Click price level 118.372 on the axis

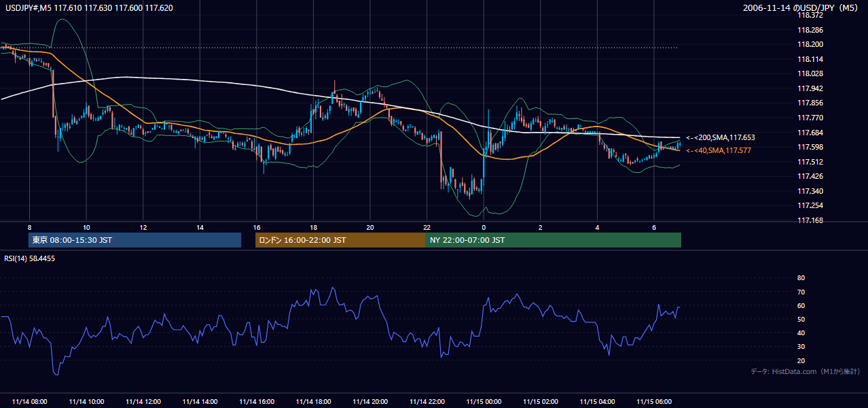tap(812, 16)
